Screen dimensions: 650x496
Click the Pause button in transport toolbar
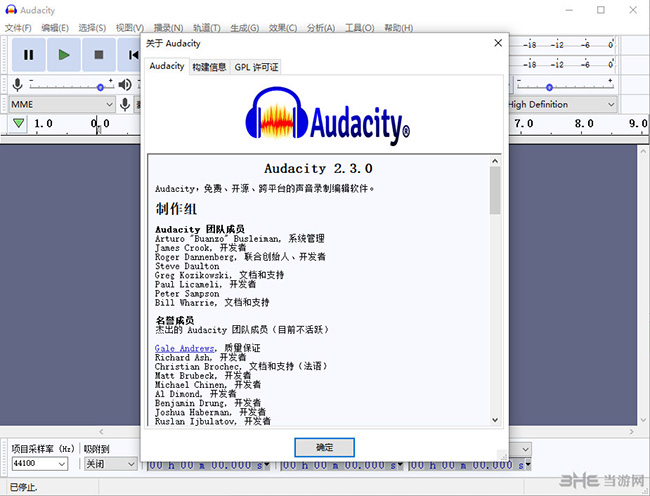pos(28,55)
